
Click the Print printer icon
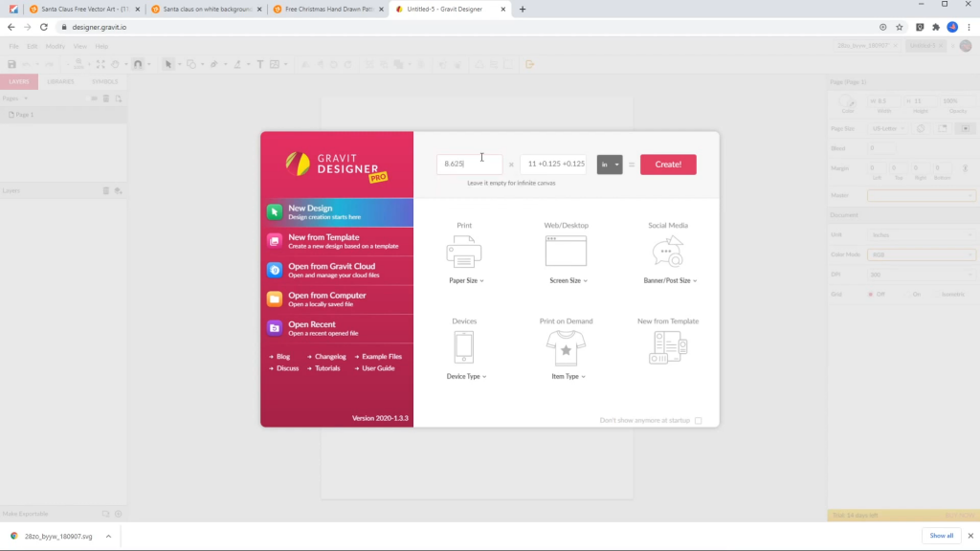coord(464,253)
